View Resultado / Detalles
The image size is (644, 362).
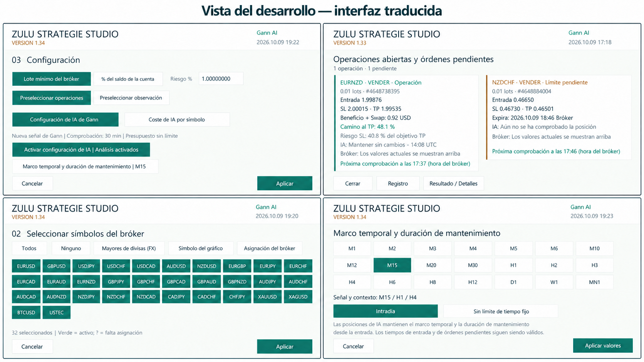pos(453,184)
